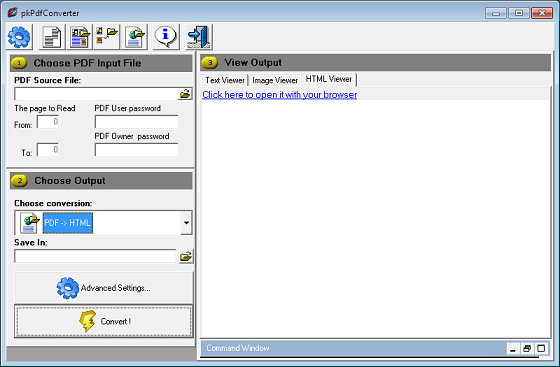Select the HTML Viewer tab
The height and width of the screenshot is (367, 560).
[x=329, y=79]
